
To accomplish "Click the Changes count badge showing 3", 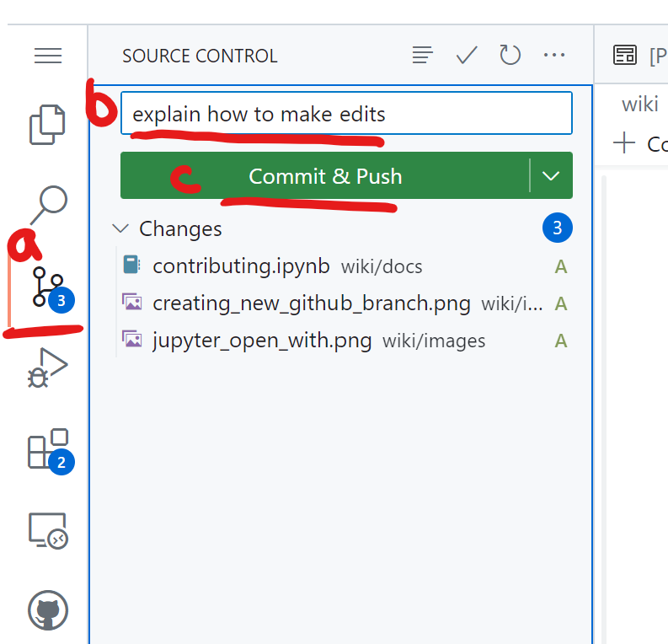I will tap(558, 228).
